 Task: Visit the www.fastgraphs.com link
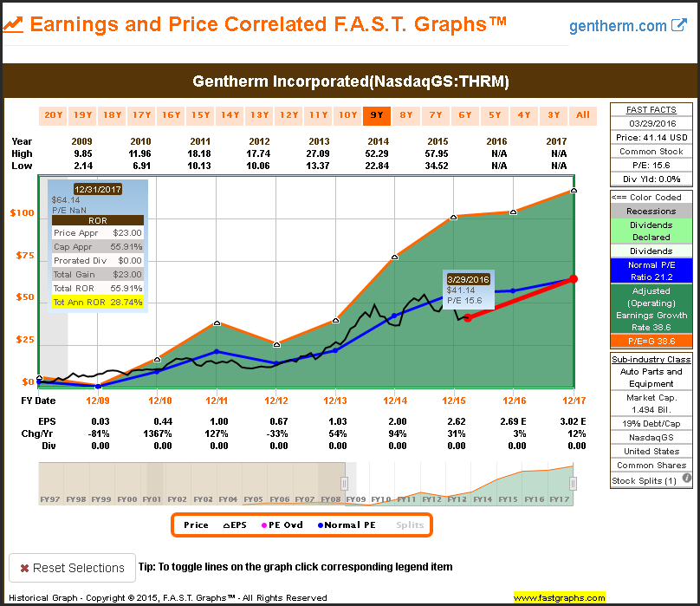coord(560,597)
